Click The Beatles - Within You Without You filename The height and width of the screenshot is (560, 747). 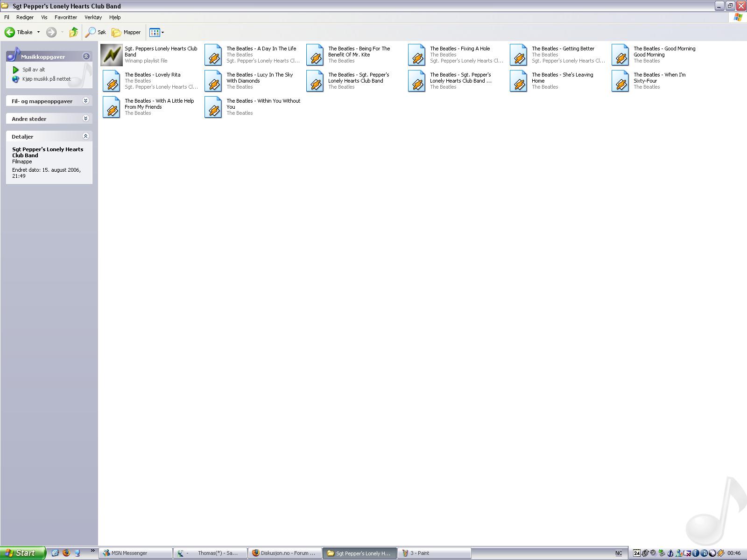click(263, 104)
